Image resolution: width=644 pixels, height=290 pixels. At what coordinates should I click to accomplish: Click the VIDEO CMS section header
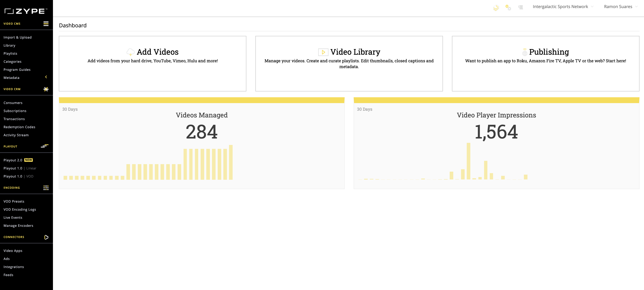(12, 24)
